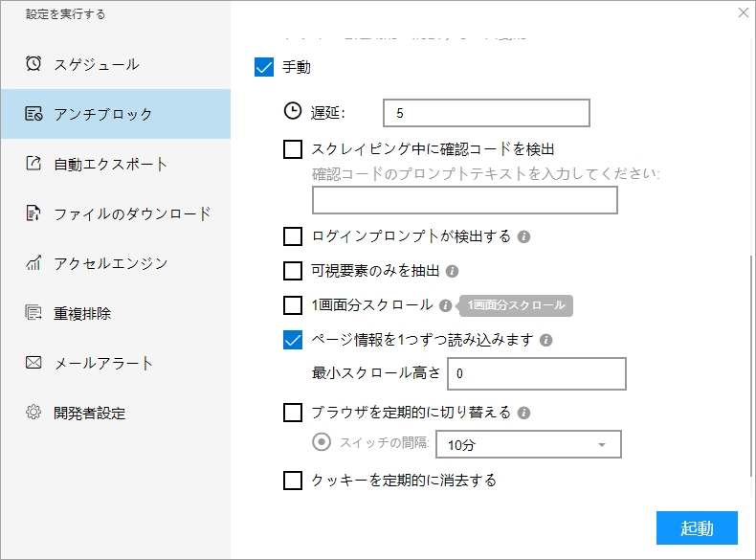Click the 遅延 delay input field
This screenshot has width=756, height=560.
pos(486,113)
